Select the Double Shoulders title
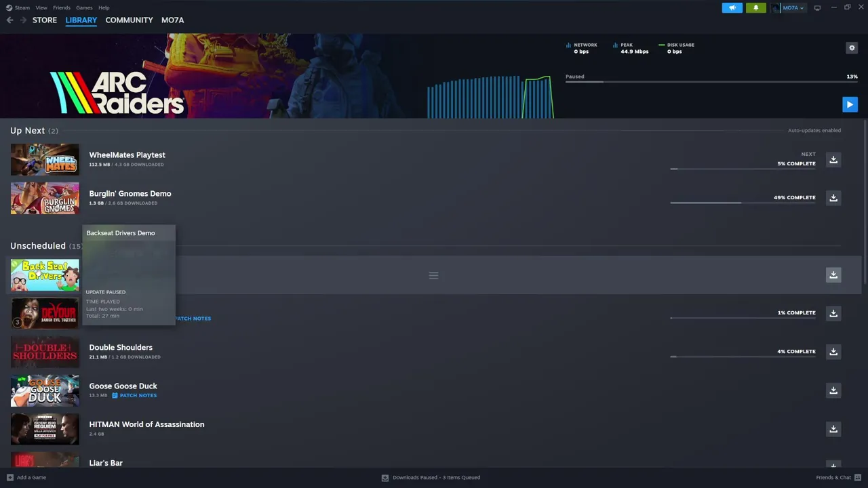The image size is (868, 488). [x=121, y=348]
